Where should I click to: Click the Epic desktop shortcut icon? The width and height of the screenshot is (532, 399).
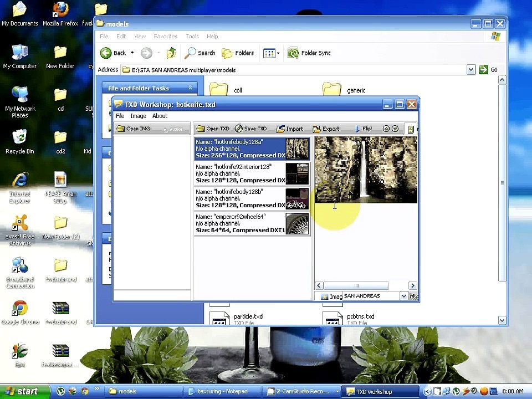(x=20, y=355)
